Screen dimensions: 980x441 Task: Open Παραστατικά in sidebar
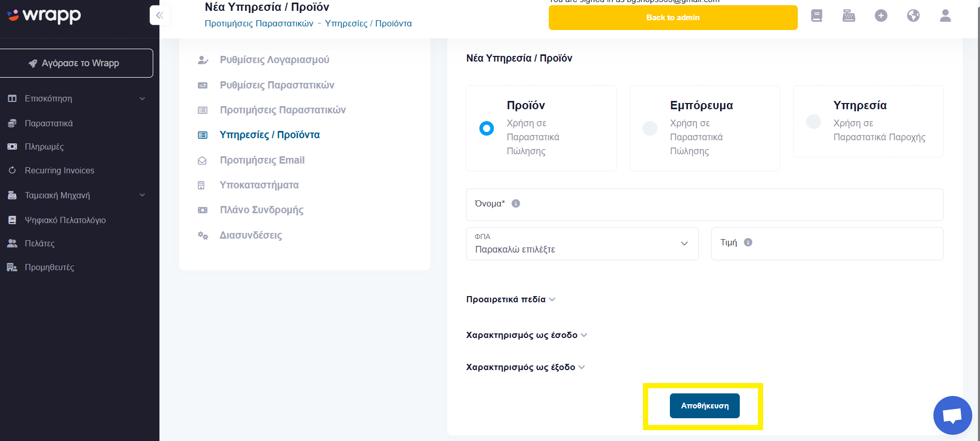coord(49,123)
